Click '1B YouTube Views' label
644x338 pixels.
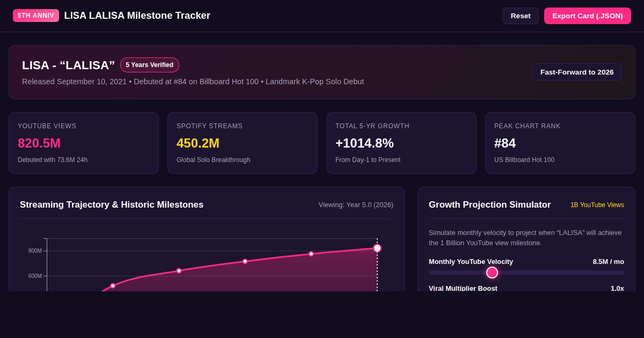point(597,205)
